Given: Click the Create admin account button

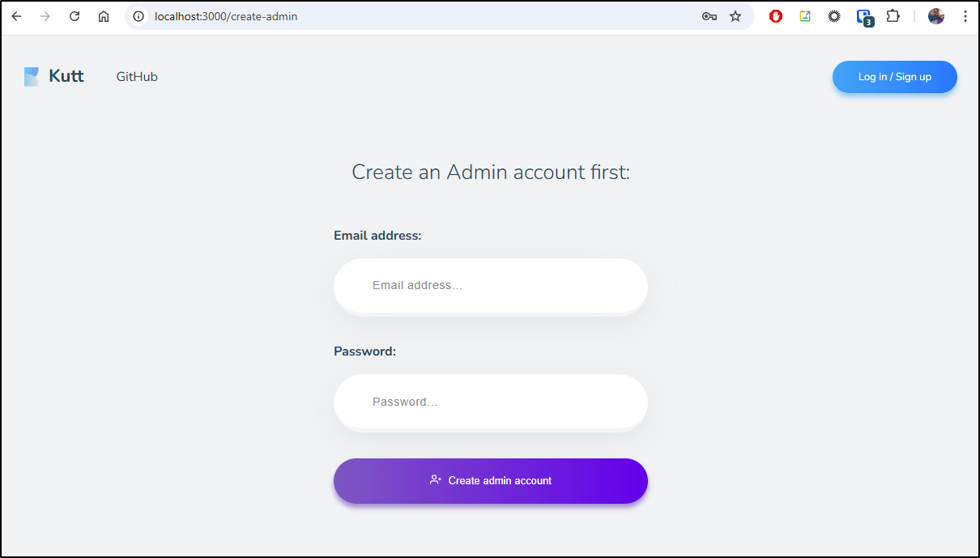Looking at the screenshot, I should 491,481.
